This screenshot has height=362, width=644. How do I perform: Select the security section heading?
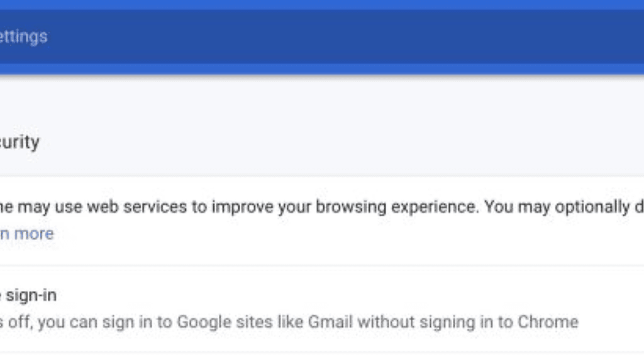[20, 142]
